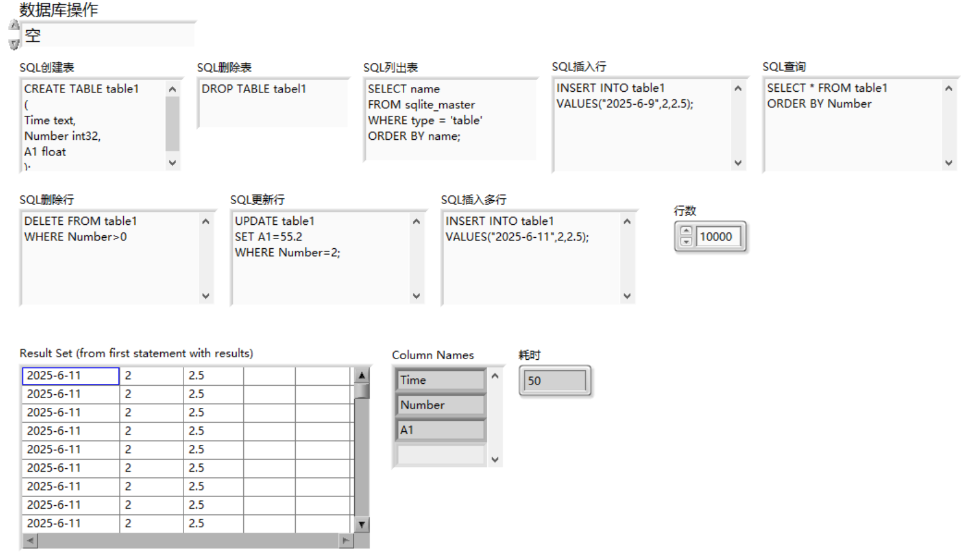This screenshot has height=560, width=961.
Task: Click the up arrow of 数据库操作 selector
Action: click(x=14, y=25)
